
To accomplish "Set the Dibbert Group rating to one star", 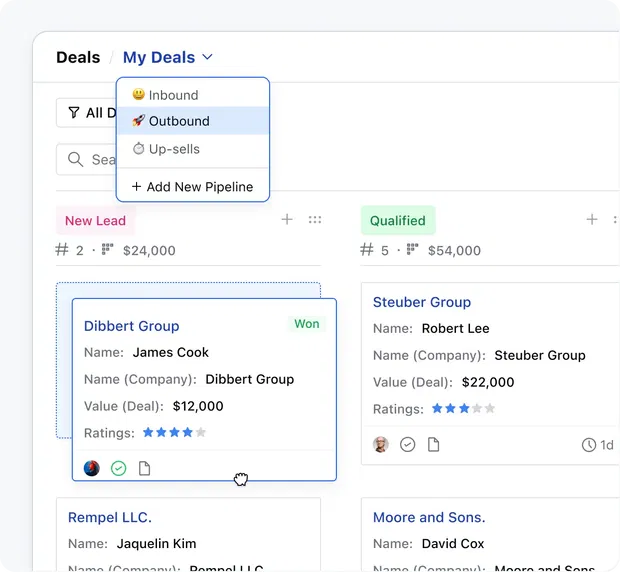I will 148,432.
